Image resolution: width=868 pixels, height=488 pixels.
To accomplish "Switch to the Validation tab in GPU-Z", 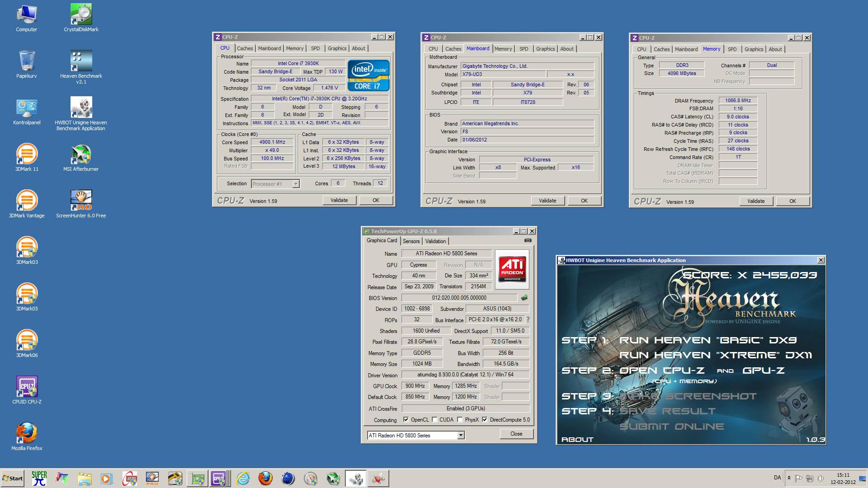I will pyautogui.click(x=436, y=241).
